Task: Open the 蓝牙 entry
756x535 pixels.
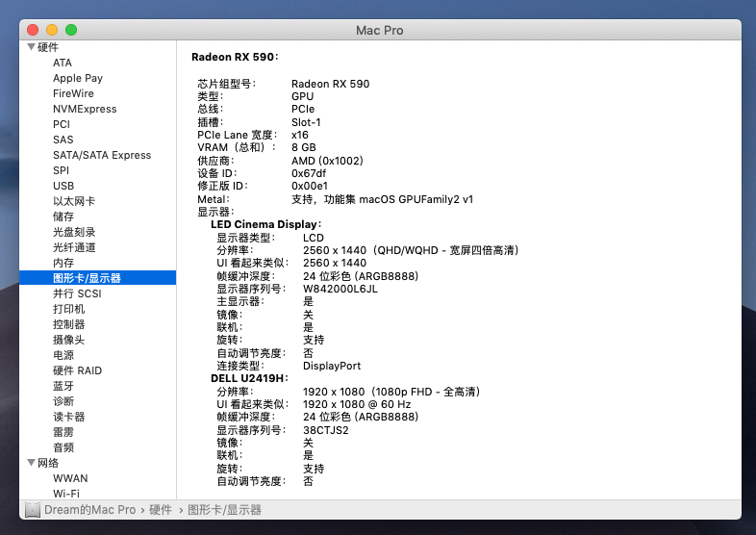Action: point(63,387)
